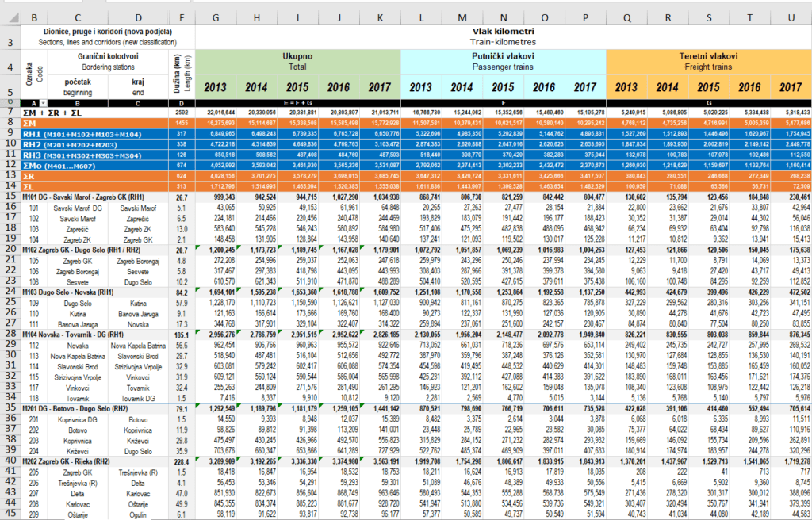Click the 'Vlak kilometri' title cell
Image resolution: width=812 pixels, height=520 pixels.
click(504, 36)
